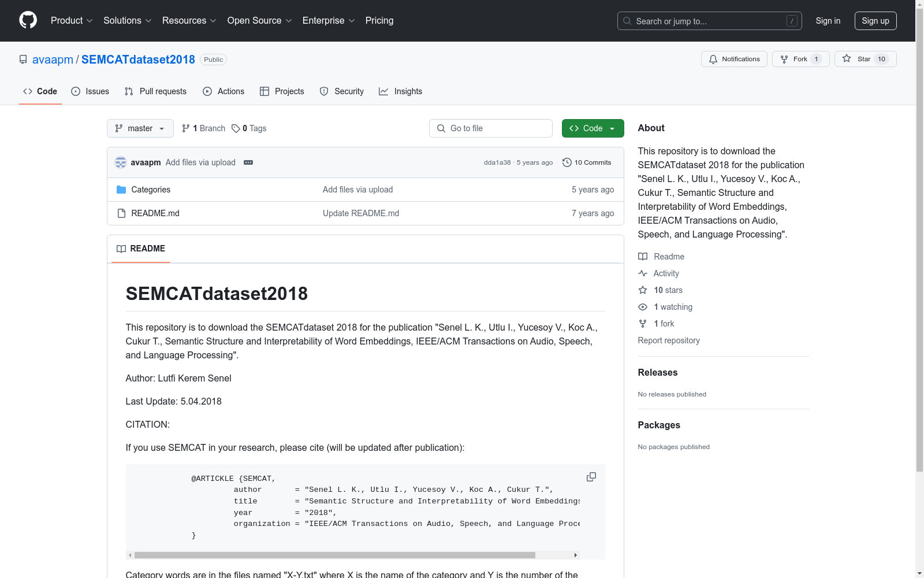Open the green Code dropdown

[593, 128]
